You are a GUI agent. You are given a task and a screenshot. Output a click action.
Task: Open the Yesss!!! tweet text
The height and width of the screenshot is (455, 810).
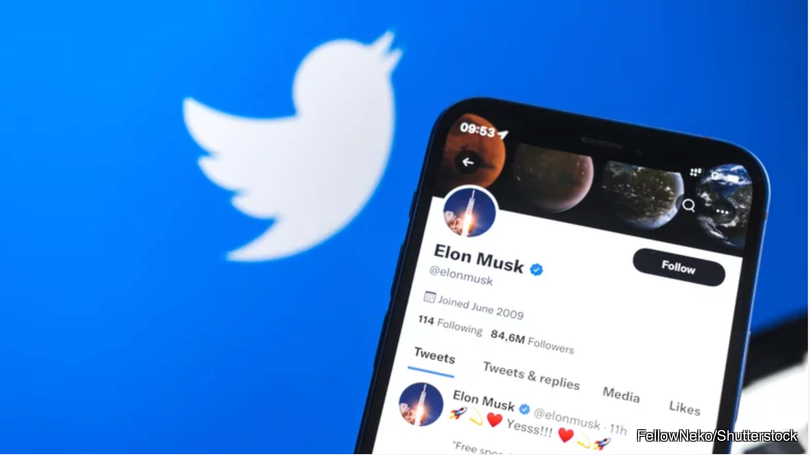[x=529, y=427]
